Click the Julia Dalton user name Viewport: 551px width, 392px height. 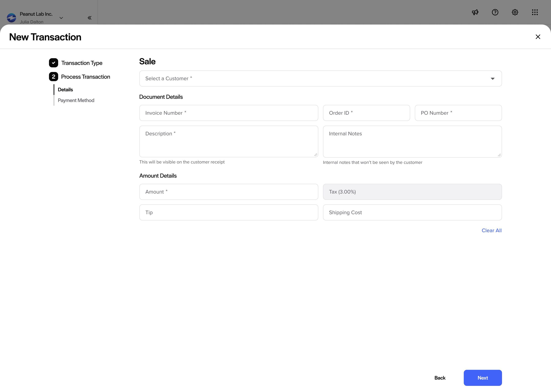[x=32, y=22]
